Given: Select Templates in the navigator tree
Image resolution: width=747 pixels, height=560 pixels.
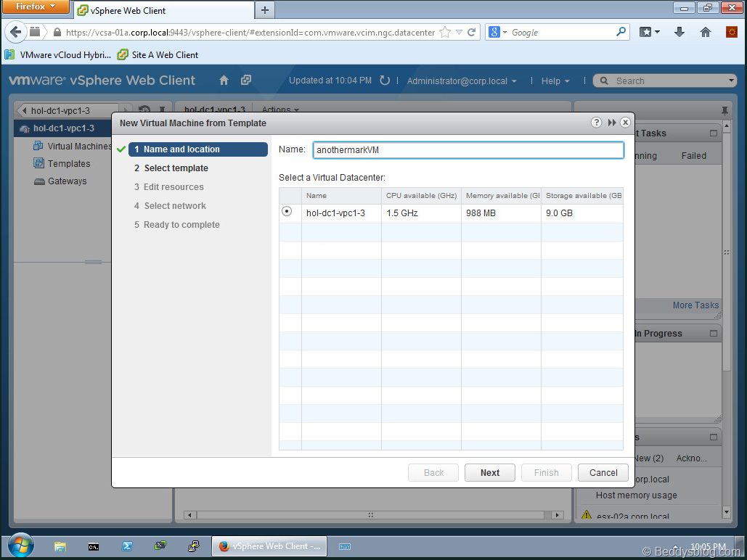Looking at the screenshot, I should click(62, 163).
